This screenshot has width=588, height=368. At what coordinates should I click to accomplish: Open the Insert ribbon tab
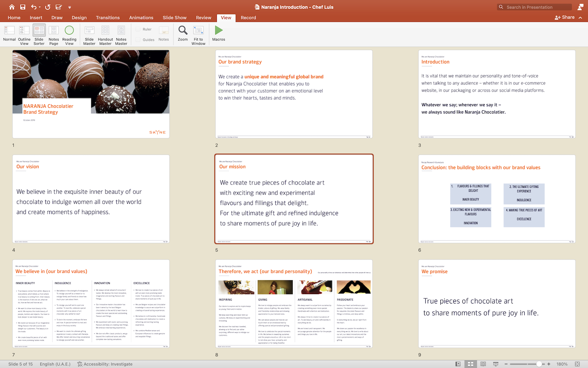click(36, 18)
